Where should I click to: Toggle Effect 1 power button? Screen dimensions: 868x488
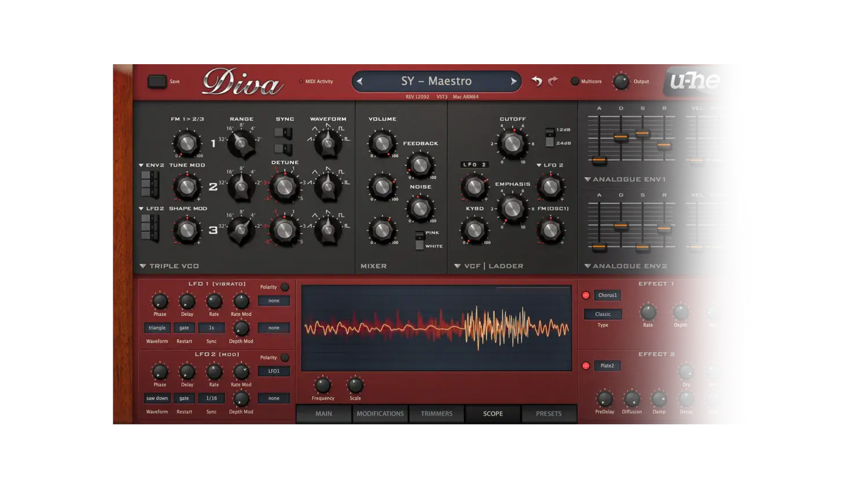point(586,295)
